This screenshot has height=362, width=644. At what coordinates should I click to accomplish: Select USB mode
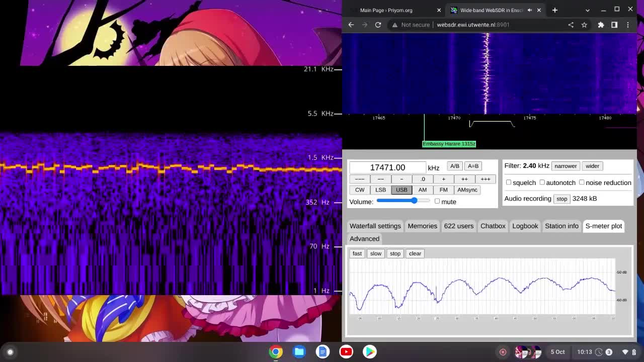coord(401,190)
